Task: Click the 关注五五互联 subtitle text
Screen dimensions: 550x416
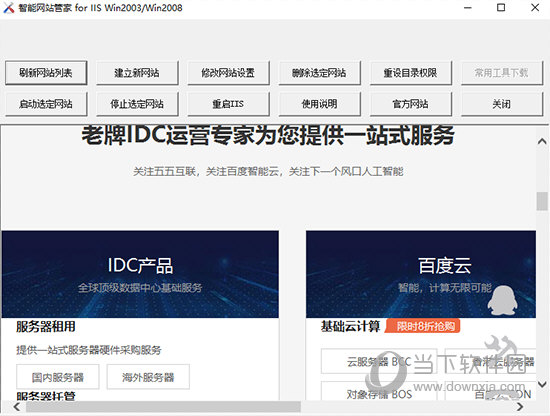Action: pos(268,172)
